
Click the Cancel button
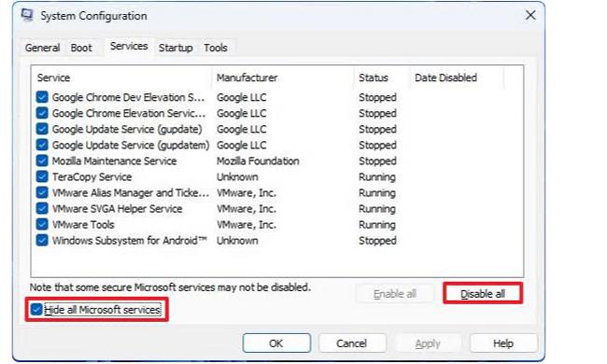(x=352, y=343)
